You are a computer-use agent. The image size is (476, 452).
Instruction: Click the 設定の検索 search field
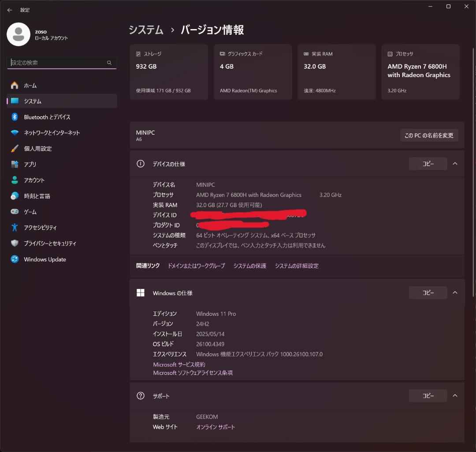click(62, 63)
